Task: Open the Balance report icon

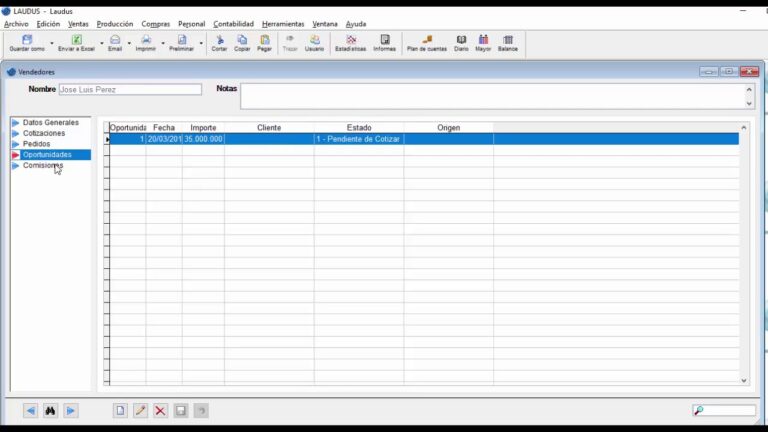Action: pyautogui.click(x=508, y=42)
